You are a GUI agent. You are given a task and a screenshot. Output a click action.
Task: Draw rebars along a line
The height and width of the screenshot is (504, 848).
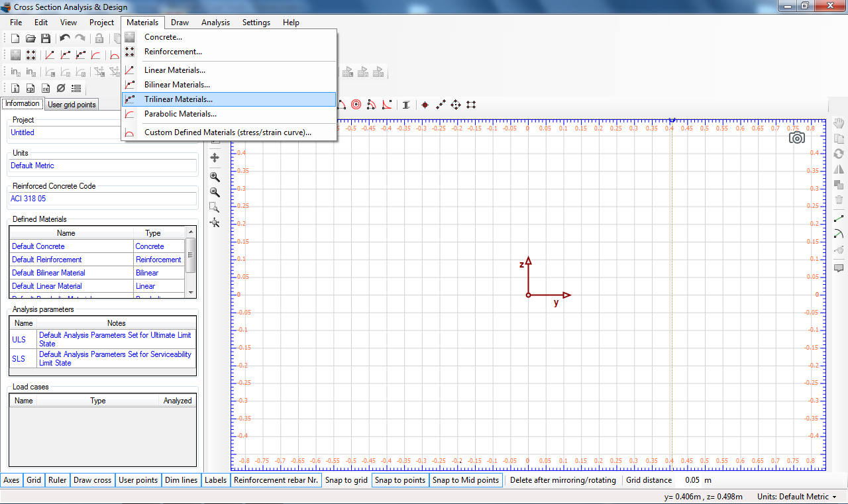pos(441,105)
